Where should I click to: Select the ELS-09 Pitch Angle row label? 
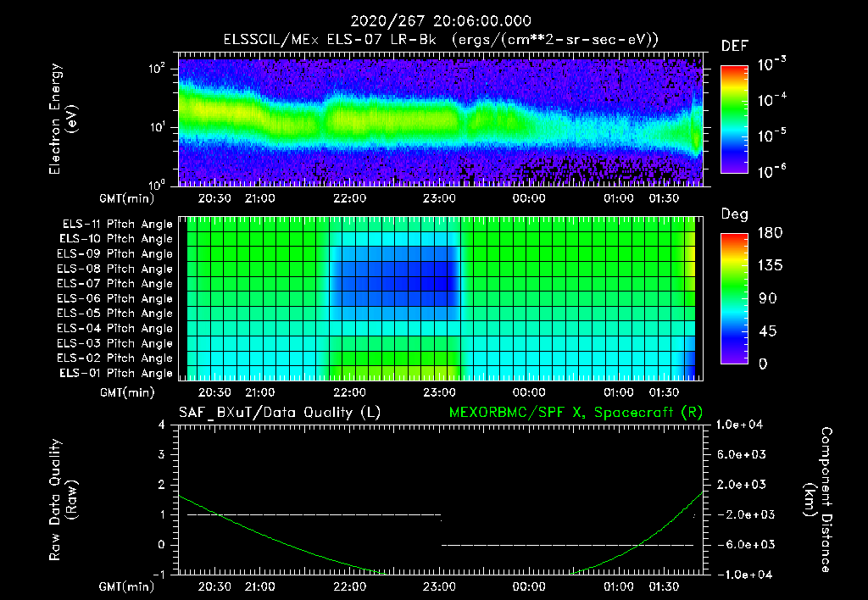(x=115, y=254)
